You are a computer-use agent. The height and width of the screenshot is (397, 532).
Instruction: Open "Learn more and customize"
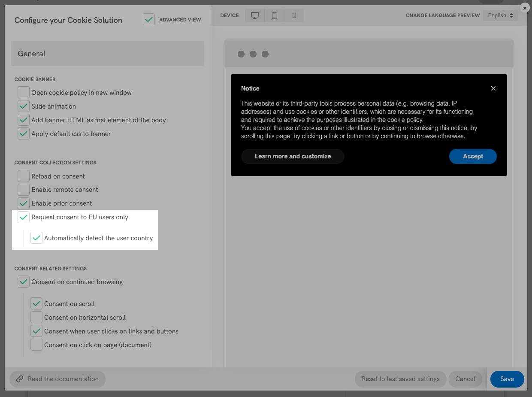[292, 156]
